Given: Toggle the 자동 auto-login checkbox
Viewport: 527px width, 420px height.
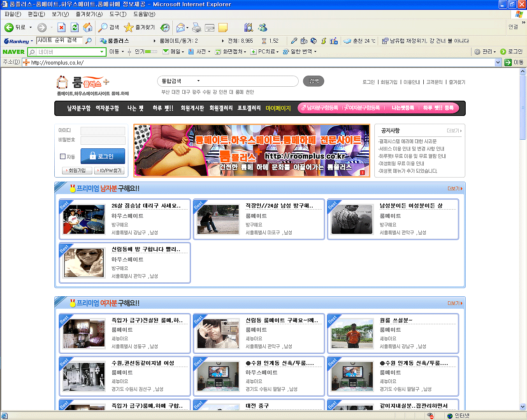Looking at the screenshot, I should pyautogui.click(x=63, y=157).
